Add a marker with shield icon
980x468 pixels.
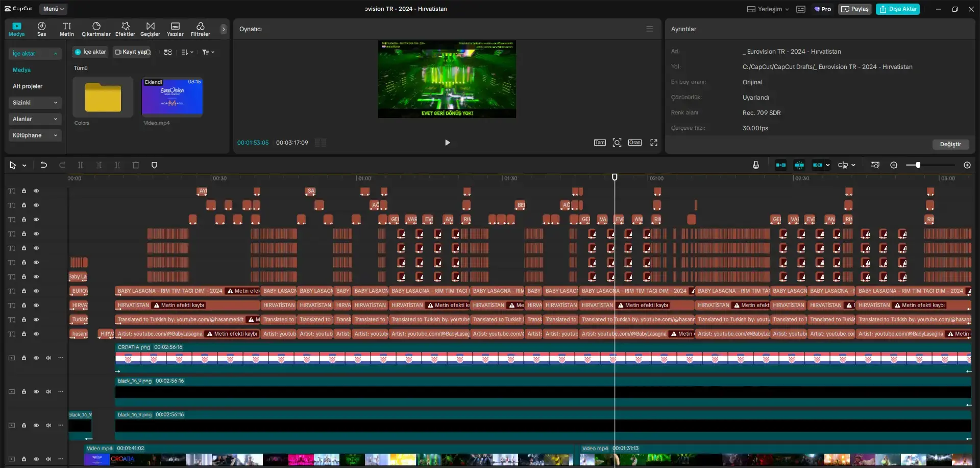154,165
